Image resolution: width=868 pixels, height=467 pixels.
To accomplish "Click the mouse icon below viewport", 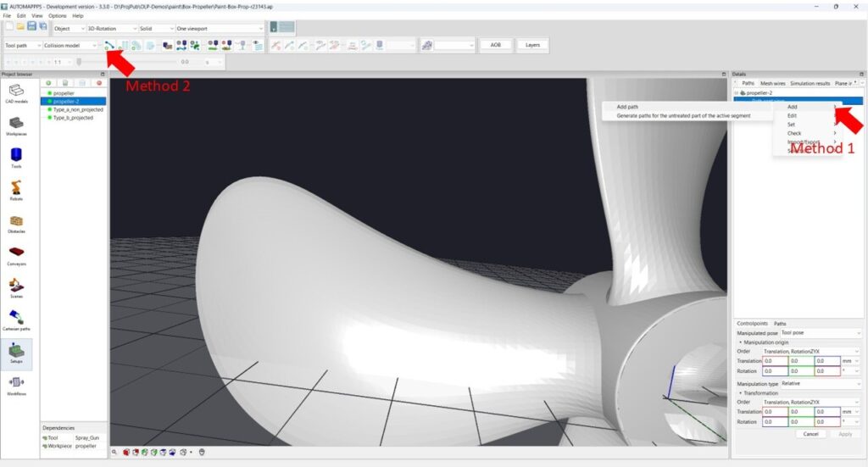I will pos(202,452).
